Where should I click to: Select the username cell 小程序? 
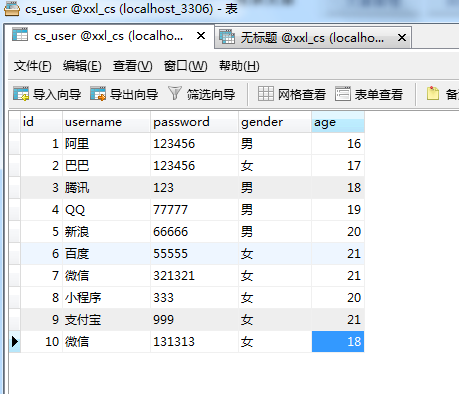point(106,298)
